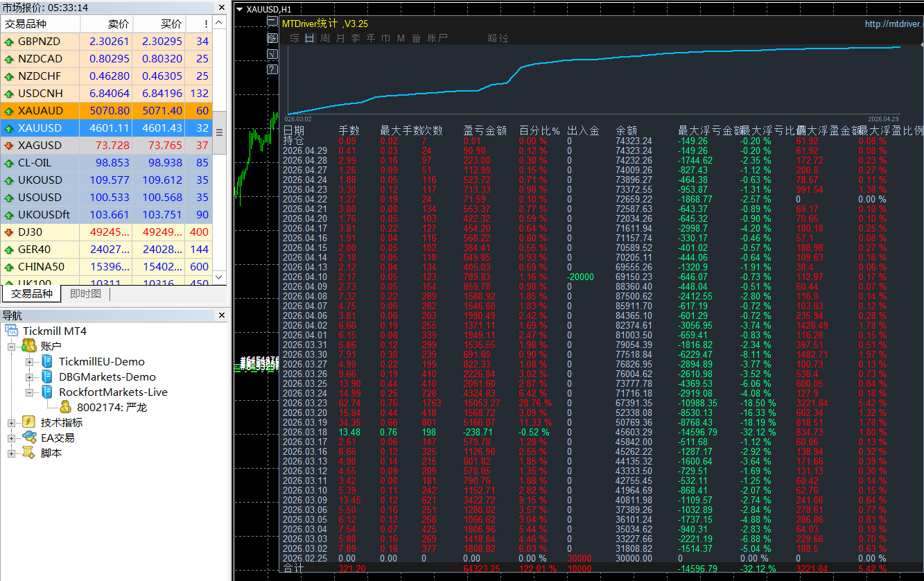The image size is (924, 581).
Task: Collapse the 账户 accounts tree node
Action: pos(12,346)
